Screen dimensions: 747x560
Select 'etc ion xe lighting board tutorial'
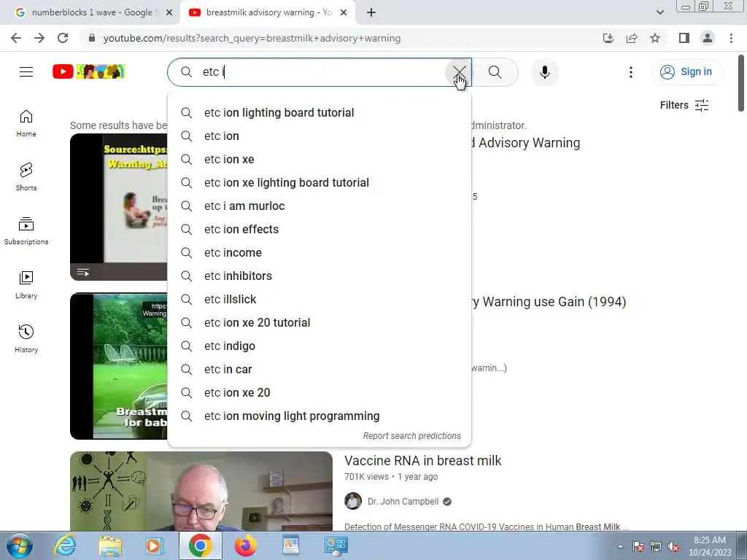pyautogui.click(x=320, y=183)
